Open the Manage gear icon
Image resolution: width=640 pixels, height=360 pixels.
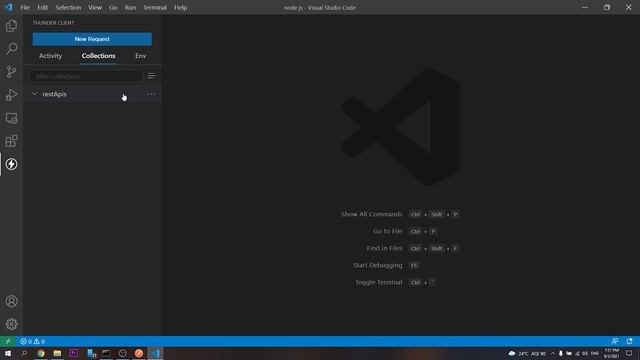[11, 324]
